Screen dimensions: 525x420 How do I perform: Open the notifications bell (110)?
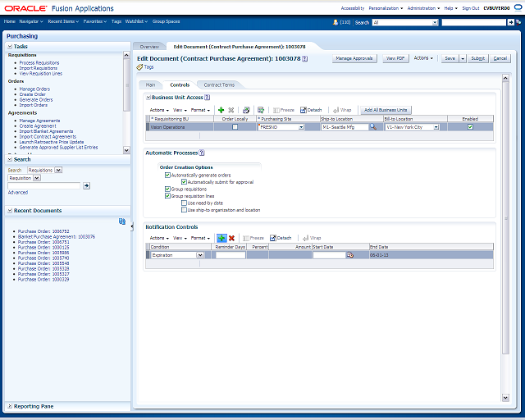[336, 22]
